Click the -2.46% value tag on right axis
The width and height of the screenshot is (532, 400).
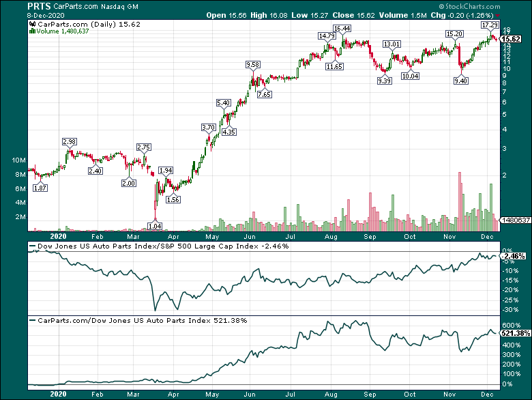pos(514,256)
